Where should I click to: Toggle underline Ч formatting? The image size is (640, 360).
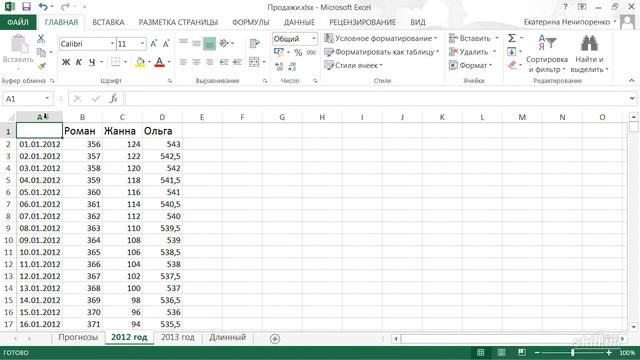[92, 62]
